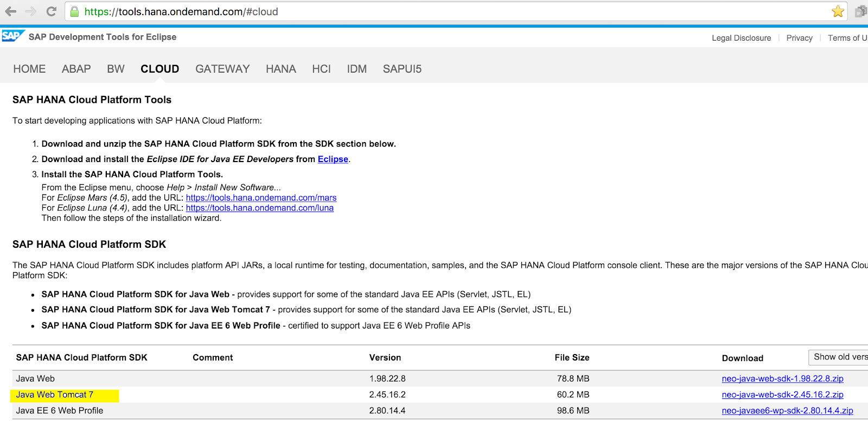Click the 60.2 MB file size
The image size is (868, 431).
pos(573,395)
